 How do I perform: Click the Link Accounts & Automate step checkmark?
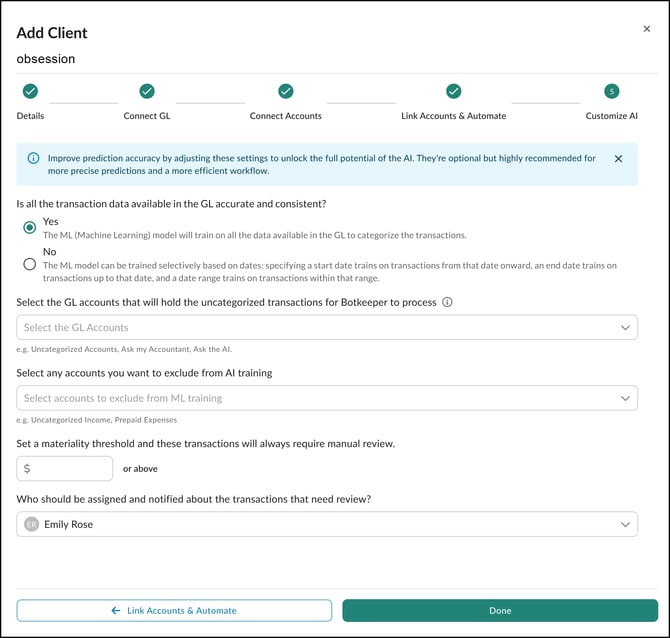[453, 91]
